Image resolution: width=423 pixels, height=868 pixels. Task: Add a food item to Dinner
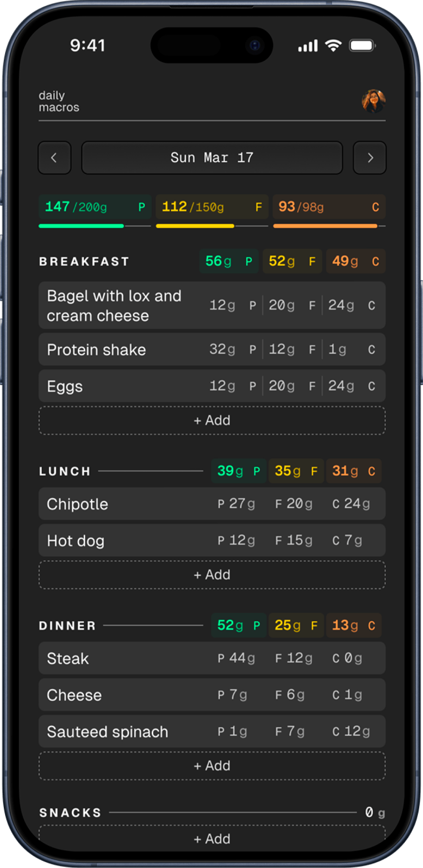tap(212, 766)
